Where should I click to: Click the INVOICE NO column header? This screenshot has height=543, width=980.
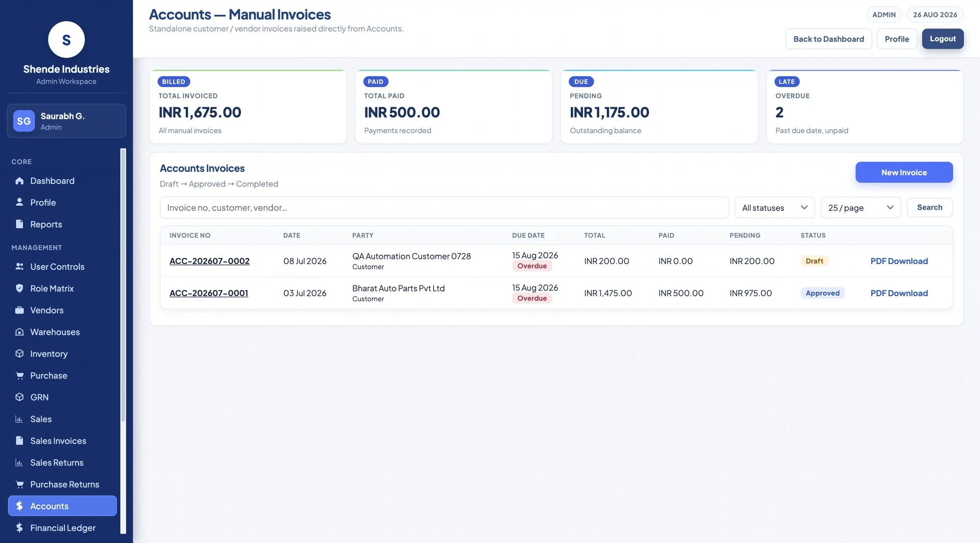[190, 235]
